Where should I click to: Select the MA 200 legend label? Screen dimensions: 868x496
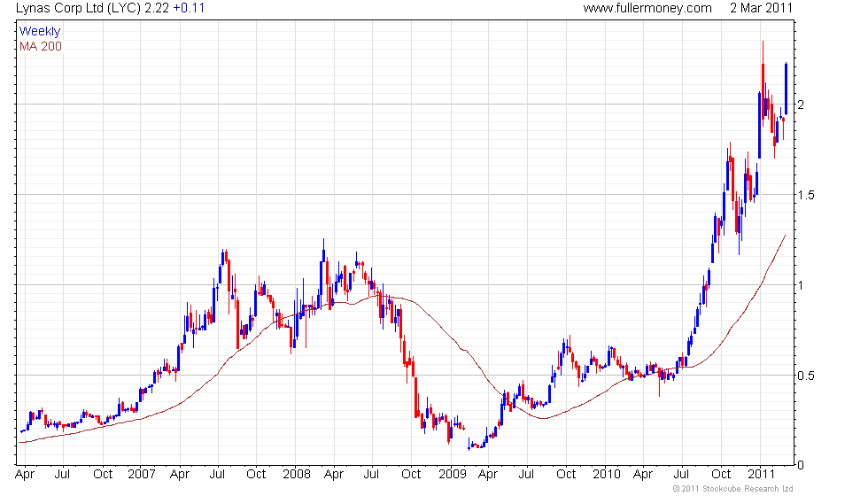pyautogui.click(x=41, y=46)
